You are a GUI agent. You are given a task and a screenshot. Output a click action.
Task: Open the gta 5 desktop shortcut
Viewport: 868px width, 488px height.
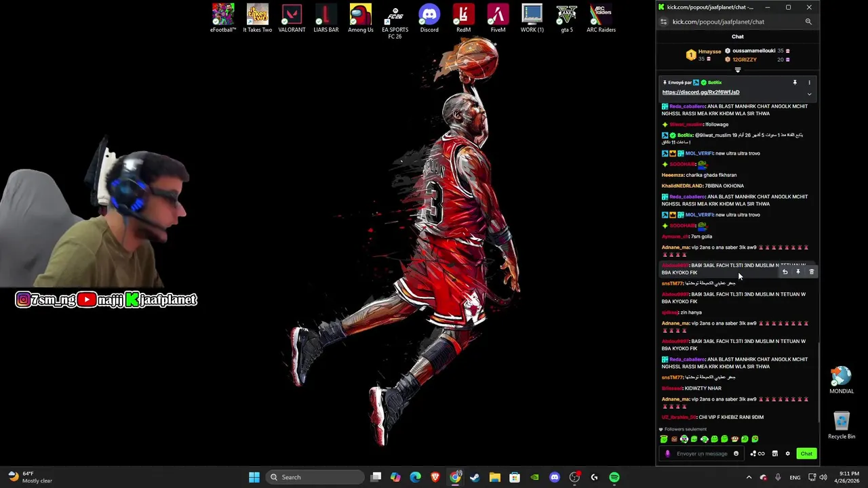pyautogui.click(x=567, y=18)
